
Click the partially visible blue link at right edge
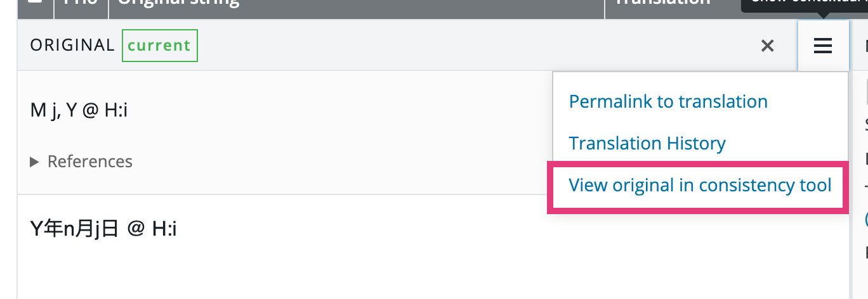[x=866, y=219]
